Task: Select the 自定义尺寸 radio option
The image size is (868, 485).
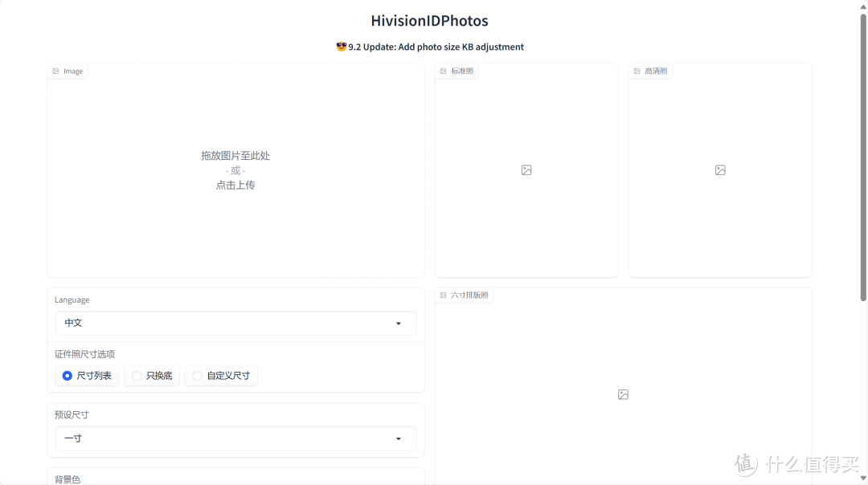Action: pos(222,376)
